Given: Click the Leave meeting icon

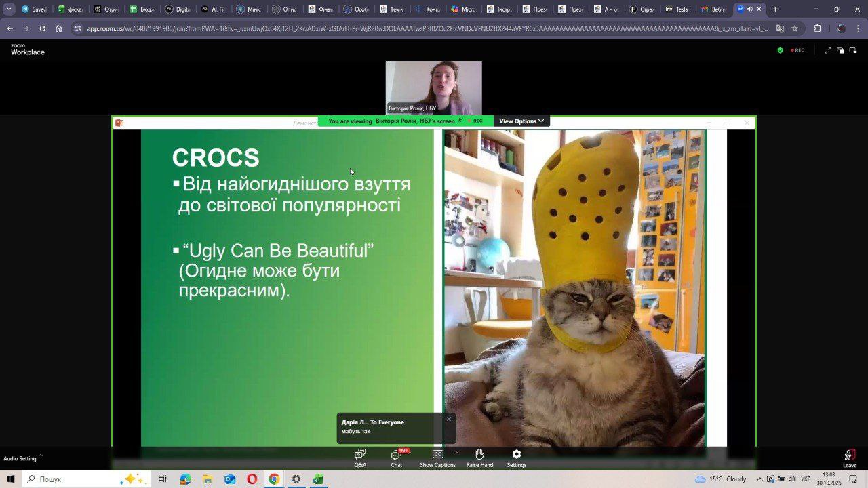Looking at the screenshot, I should point(849,457).
